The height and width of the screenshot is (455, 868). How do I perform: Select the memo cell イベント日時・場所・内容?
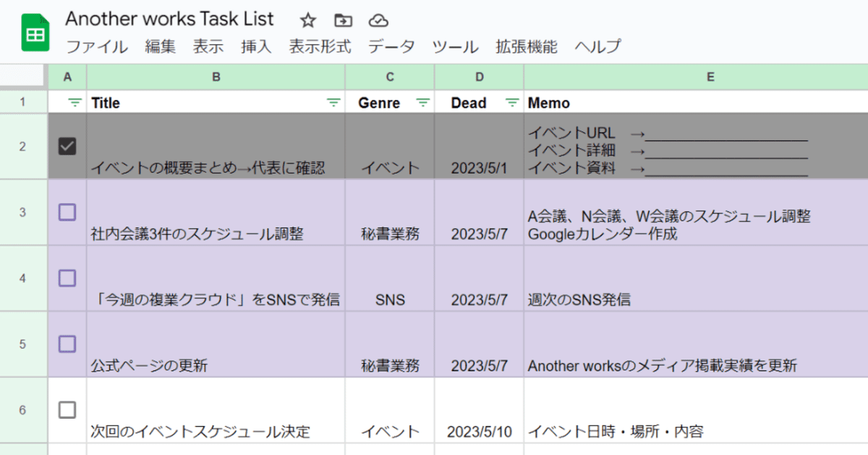pos(696,410)
